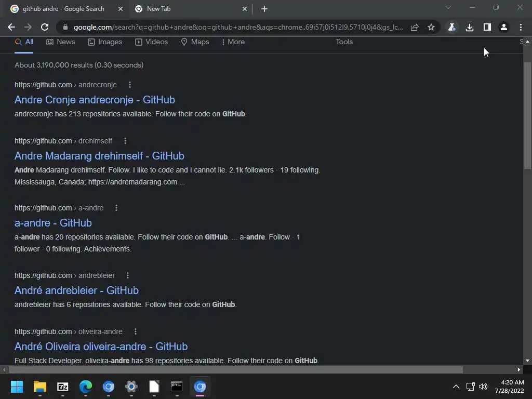
Task: Open the Chrome profile icon
Action: [504, 27]
